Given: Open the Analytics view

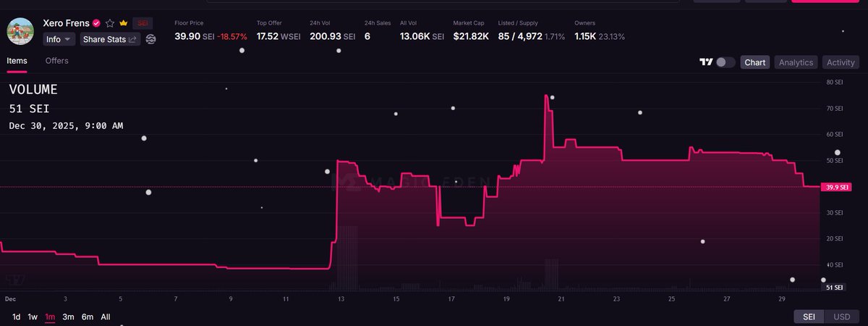Looking at the screenshot, I should tap(796, 62).
